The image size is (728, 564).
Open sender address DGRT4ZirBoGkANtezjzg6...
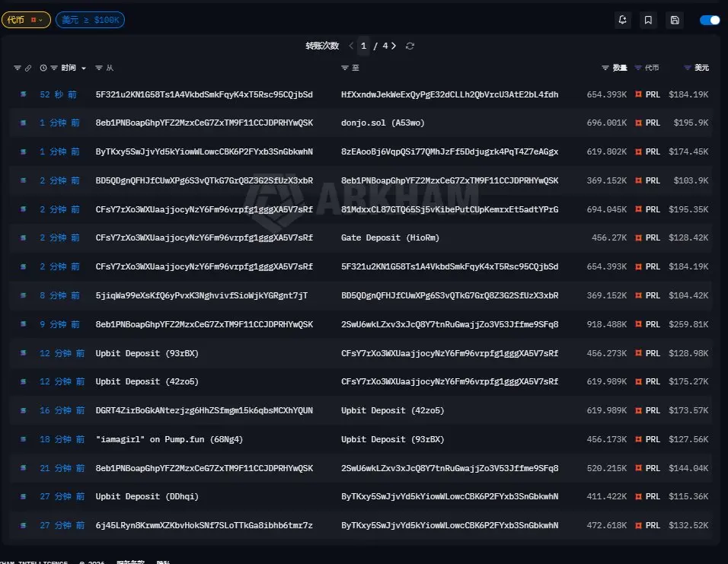tap(204, 410)
